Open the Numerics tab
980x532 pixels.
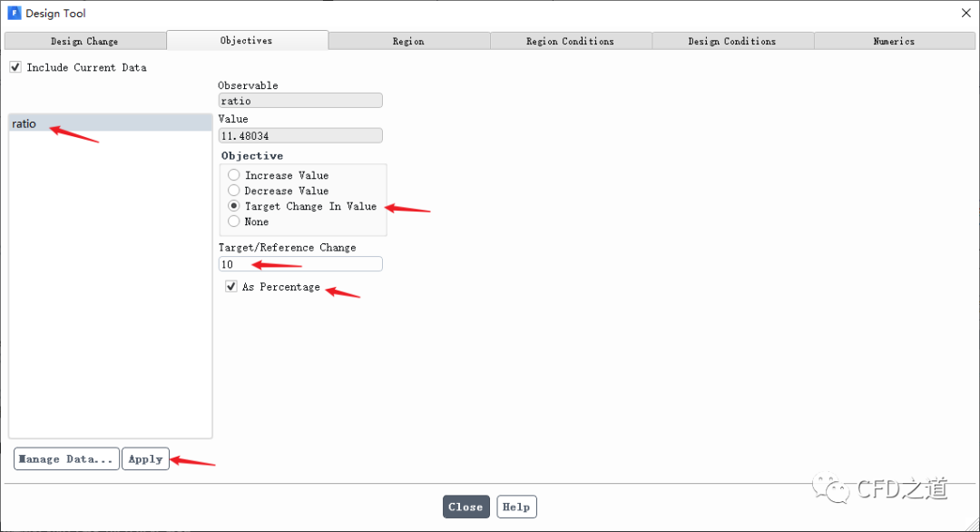click(x=894, y=41)
